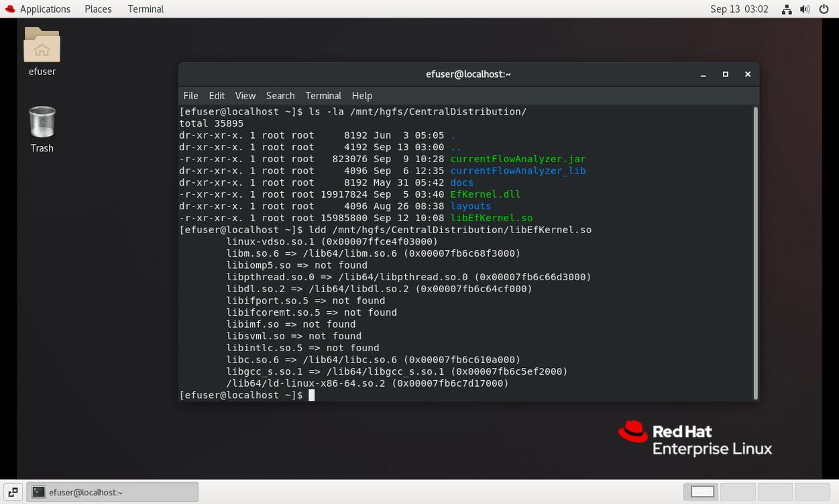
Task: Click the Red Hat logo beside Applications
Action: [x=9, y=9]
